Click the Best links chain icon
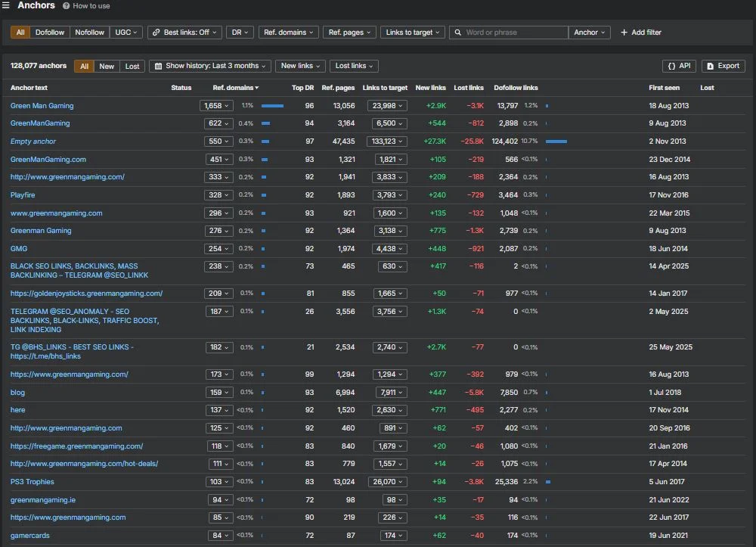Screen dimensions: 756x547 click(x=156, y=33)
